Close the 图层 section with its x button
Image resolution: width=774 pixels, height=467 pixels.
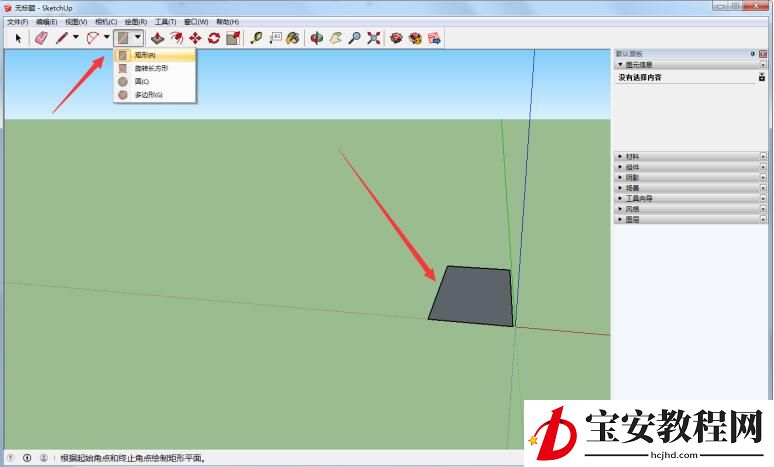point(763,219)
